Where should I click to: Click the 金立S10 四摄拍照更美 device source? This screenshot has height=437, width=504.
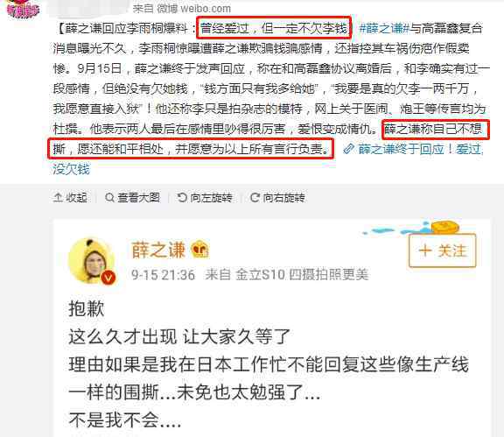302,274
